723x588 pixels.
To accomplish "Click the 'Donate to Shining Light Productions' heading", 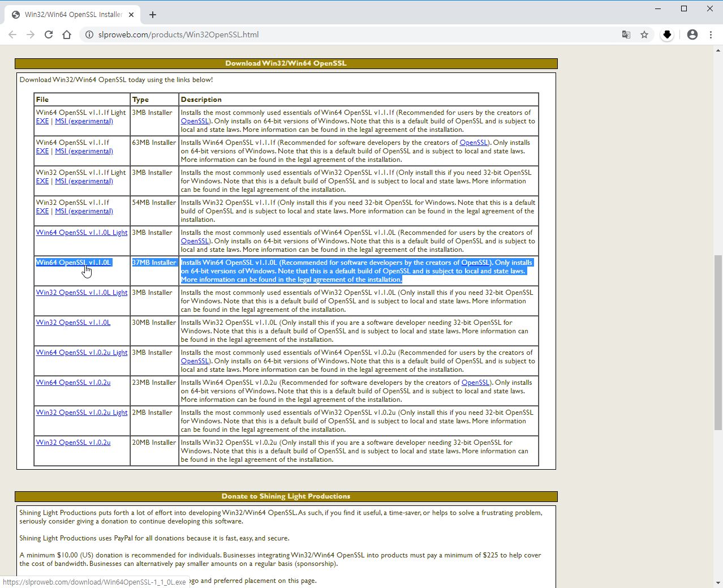I will (x=286, y=496).
